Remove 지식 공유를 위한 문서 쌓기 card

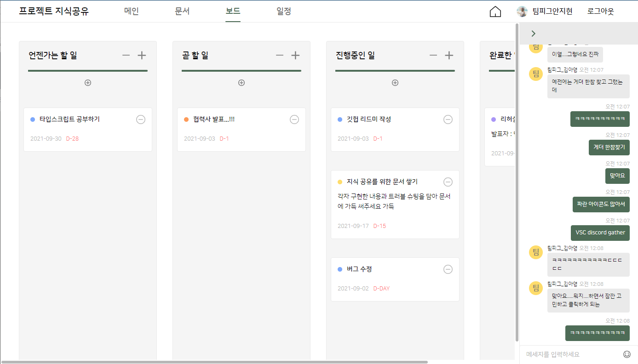(448, 182)
